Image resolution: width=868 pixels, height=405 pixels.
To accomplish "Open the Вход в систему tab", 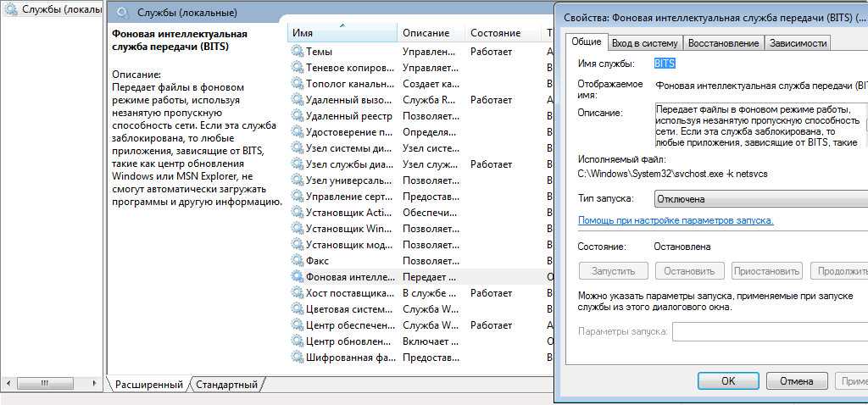I will coord(644,43).
